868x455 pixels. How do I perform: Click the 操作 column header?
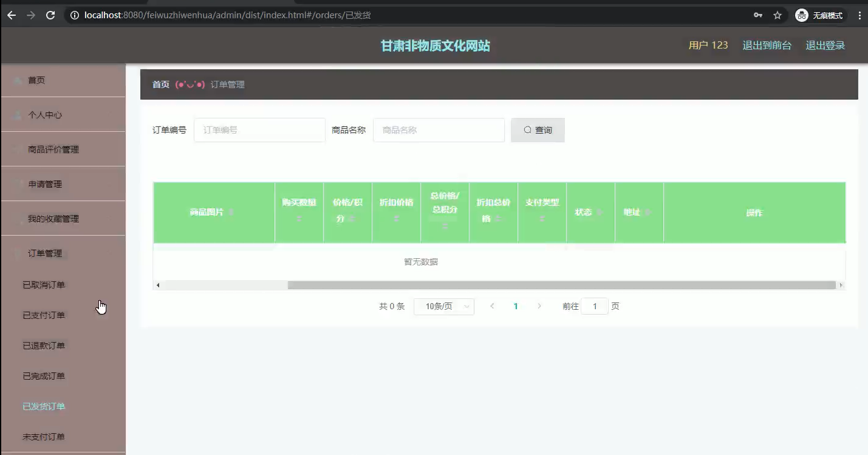pyautogui.click(x=754, y=213)
